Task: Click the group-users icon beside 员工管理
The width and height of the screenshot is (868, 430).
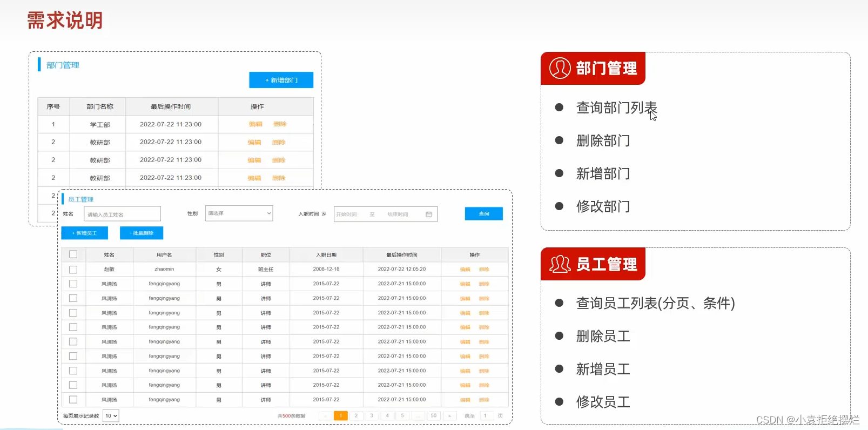Action: coord(560,264)
